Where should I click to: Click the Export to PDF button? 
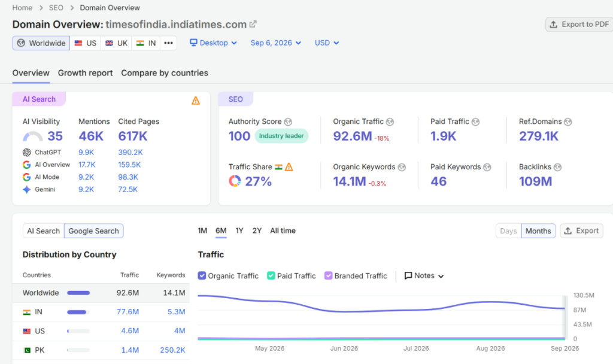(x=579, y=24)
